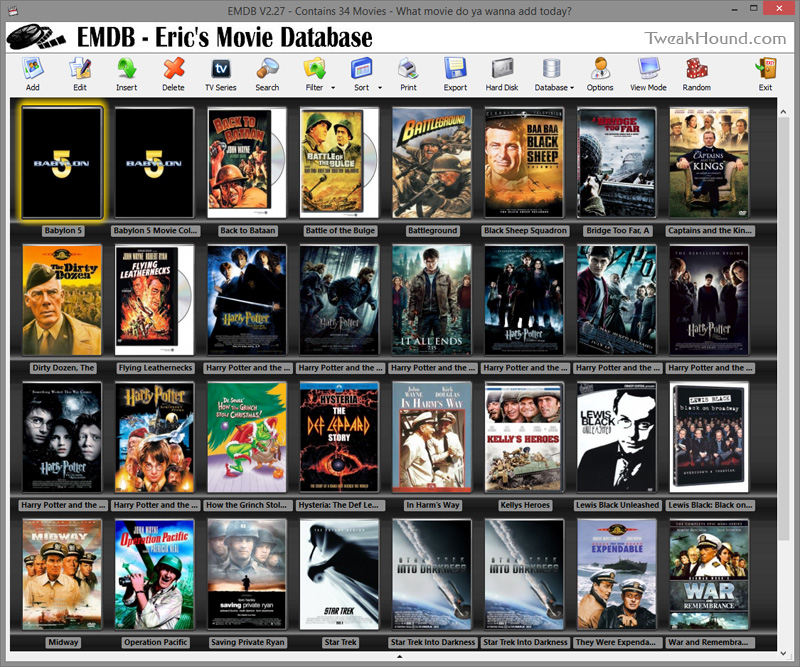Select the Black on Broadway cover
800x667 pixels.
(709, 437)
